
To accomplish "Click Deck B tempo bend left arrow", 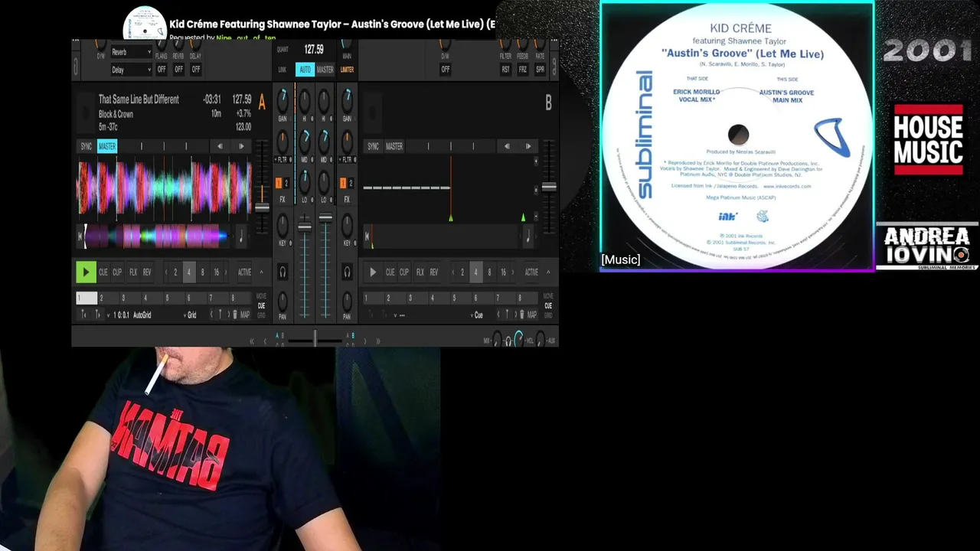I will point(506,146).
